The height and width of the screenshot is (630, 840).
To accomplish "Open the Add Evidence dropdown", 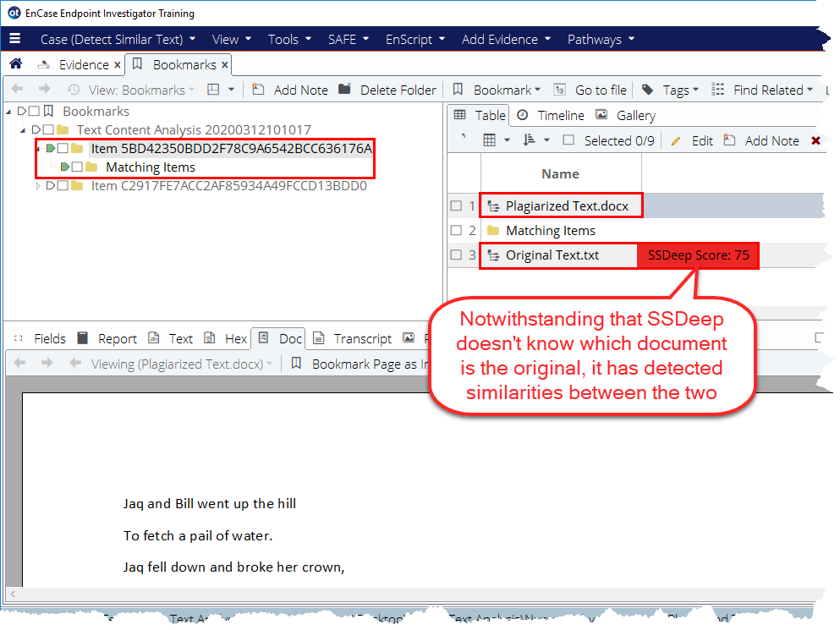I will pos(506,39).
